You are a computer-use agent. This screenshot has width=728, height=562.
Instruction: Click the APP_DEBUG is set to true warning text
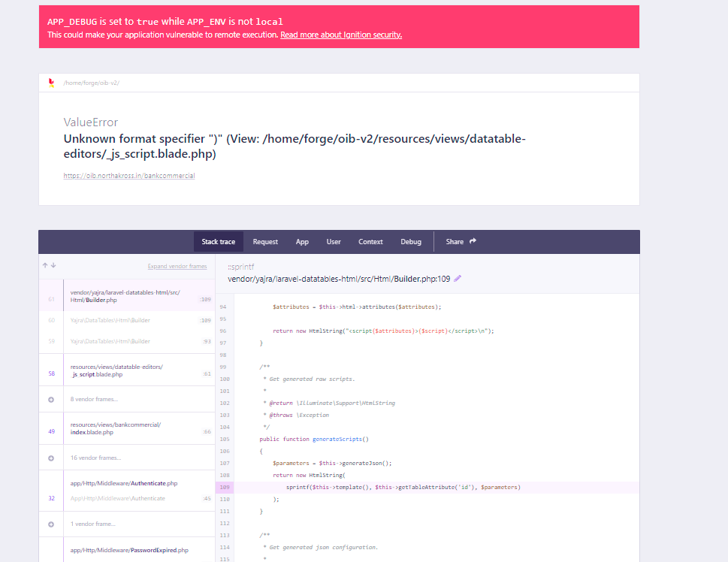tap(165, 21)
